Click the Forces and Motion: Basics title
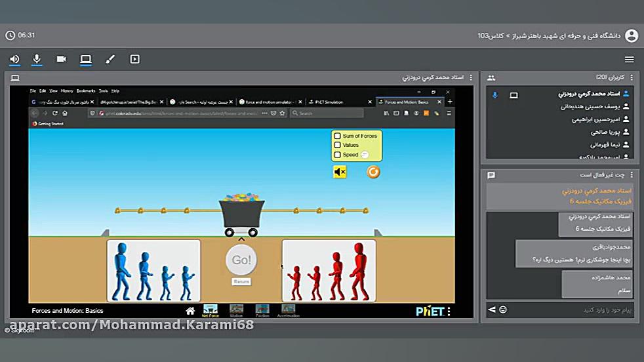 point(68,311)
